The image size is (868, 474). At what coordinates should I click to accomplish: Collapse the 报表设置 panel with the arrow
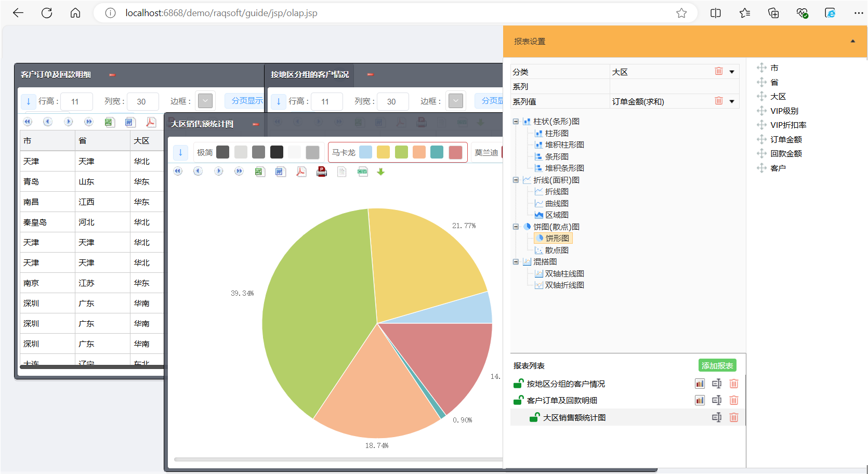tap(852, 41)
